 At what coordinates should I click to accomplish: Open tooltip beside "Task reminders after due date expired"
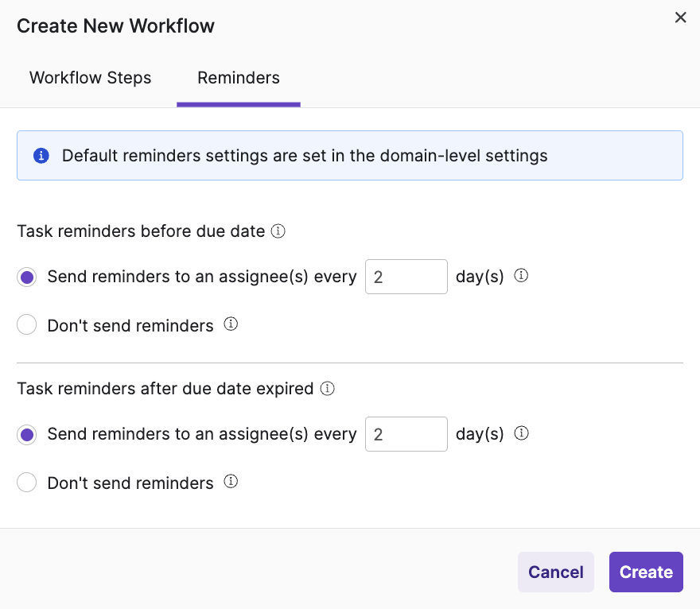point(327,388)
